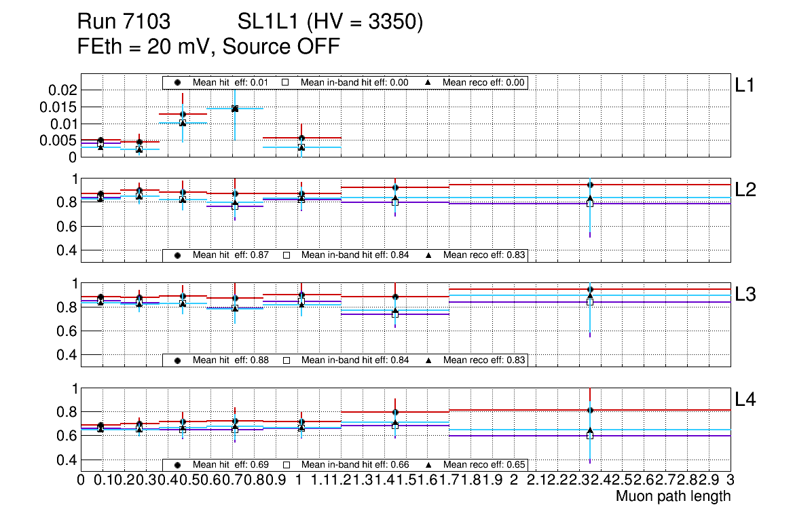Click the 'Mean hit eff: 0.01' legend text
Image resolution: width=812 pixels, height=524 pixels.
click(x=231, y=82)
